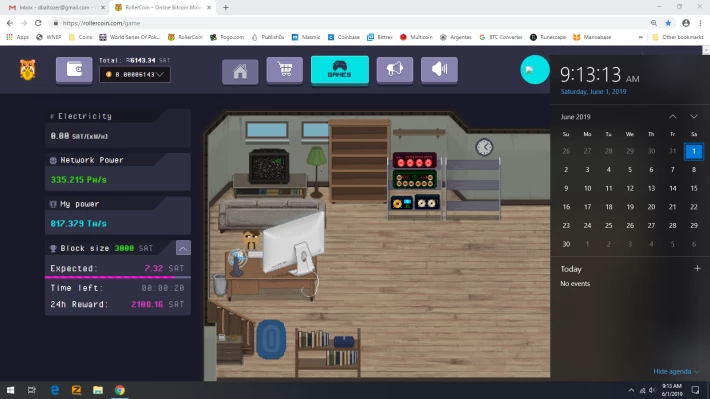The image size is (710, 399).
Task: Select June 1 in calendar
Action: [694, 151]
